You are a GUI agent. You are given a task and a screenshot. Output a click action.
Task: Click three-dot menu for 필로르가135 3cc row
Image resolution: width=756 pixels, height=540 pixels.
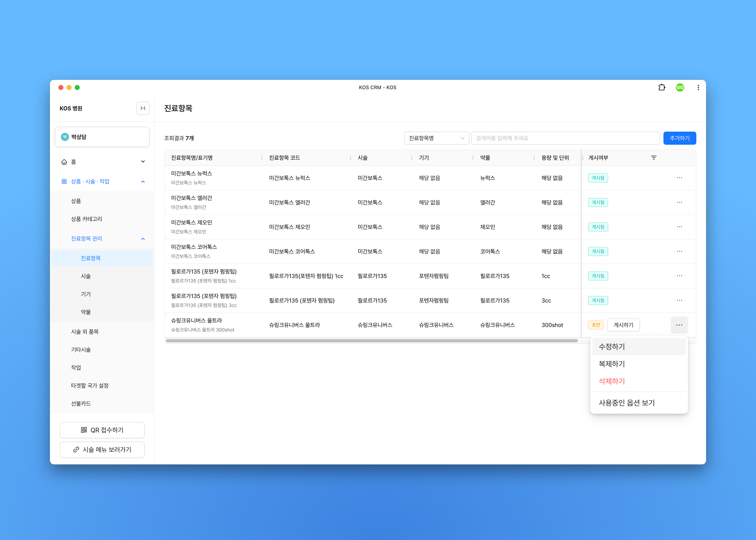click(679, 300)
